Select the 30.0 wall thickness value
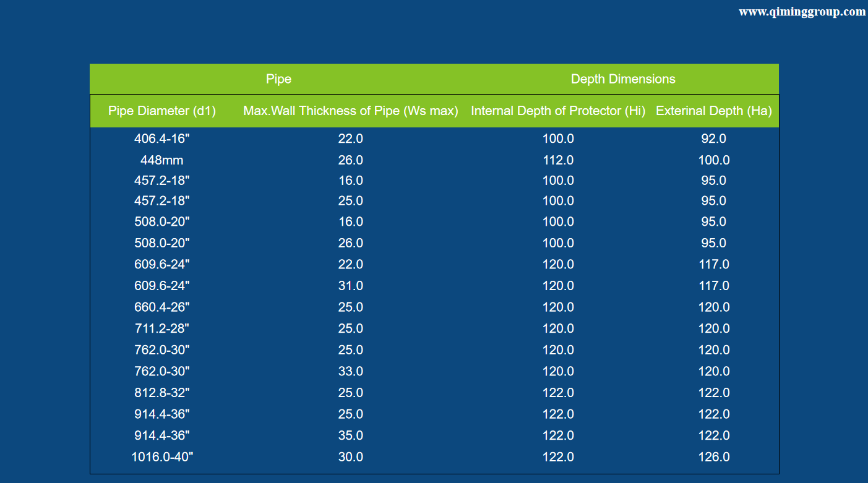Image resolution: width=868 pixels, height=483 pixels. 350,457
